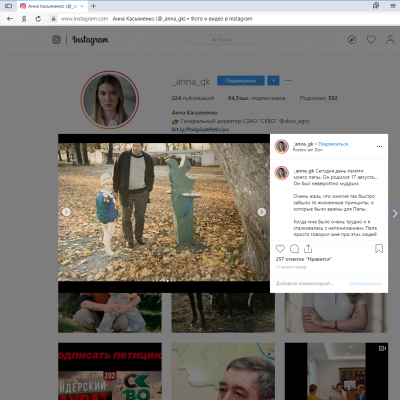The image size is (400, 400).
Task: Open the browser hamburger menu
Action: point(393,6)
